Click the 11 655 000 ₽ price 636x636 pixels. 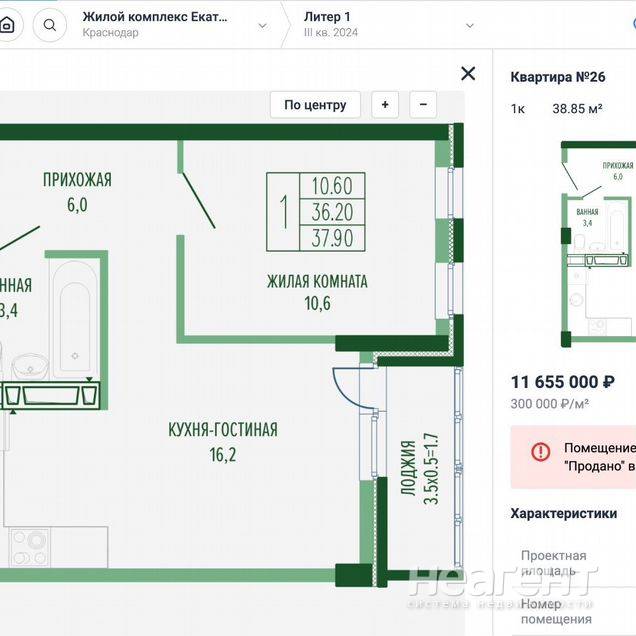point(562,381)
